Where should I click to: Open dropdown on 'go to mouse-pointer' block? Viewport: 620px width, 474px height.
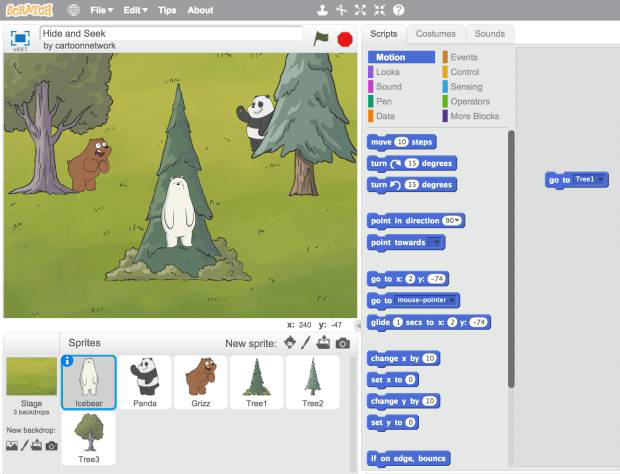coord(453,300)
